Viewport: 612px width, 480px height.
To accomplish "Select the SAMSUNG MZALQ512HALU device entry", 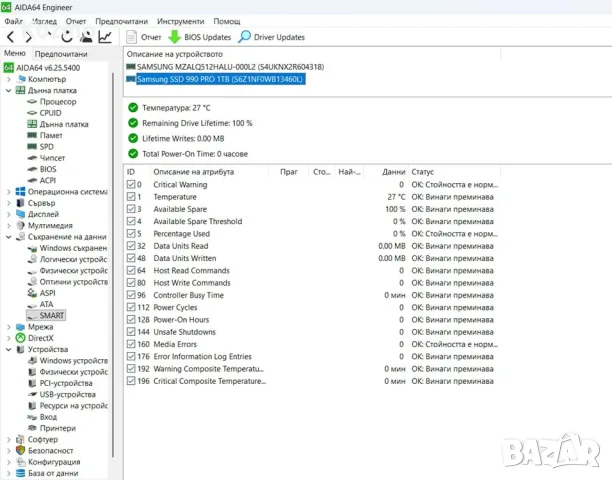I will pyautogui.click(x=230, y=67).
